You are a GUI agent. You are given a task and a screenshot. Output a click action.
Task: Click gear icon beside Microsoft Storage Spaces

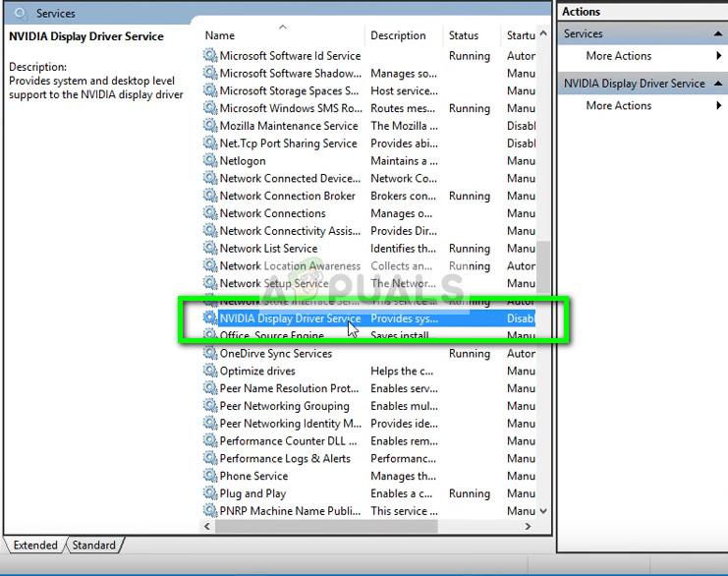210,90
